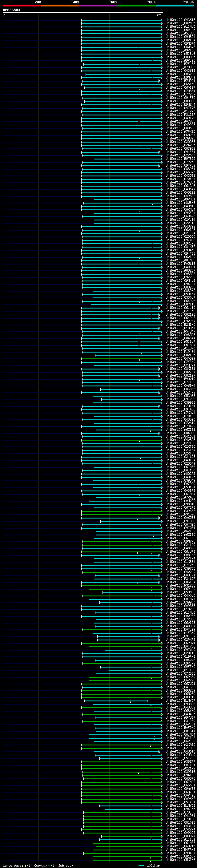Viewport: 197px width, 868px height.
Task: Open hit UniRef100_A1INL5
Action: (x=180, y=26)
